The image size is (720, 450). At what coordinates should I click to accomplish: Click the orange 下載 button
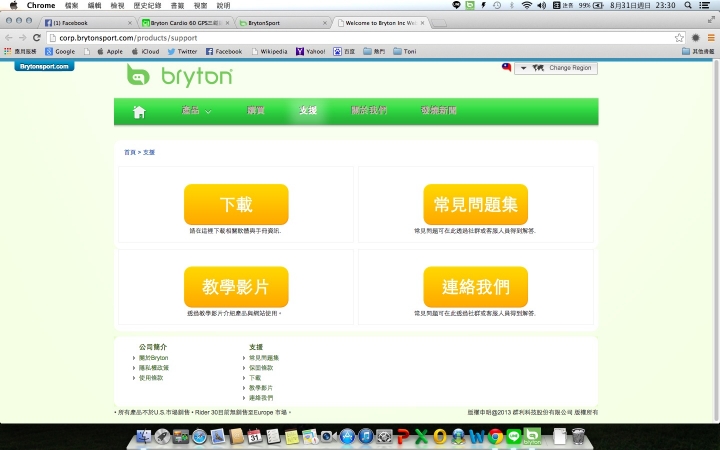tap(236, 204)
